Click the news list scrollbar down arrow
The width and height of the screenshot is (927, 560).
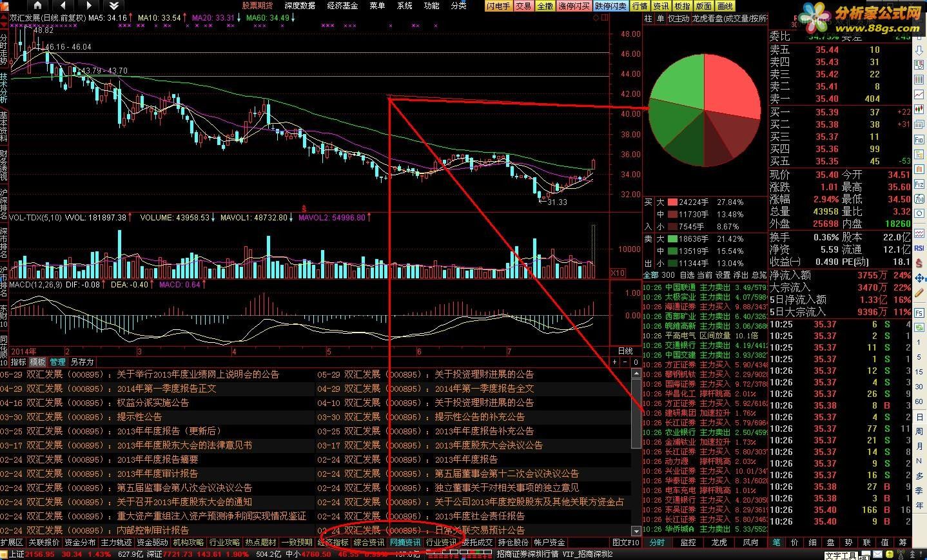[x=637, y=532]
